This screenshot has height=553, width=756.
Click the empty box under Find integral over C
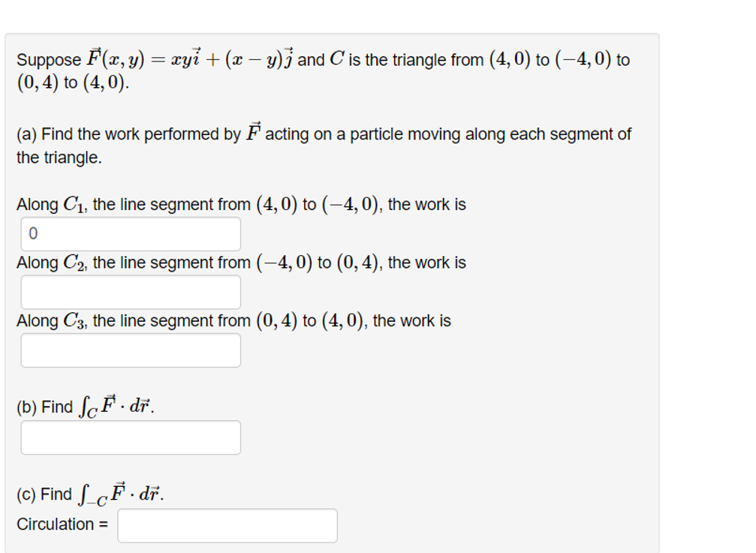tap(131, 437)
